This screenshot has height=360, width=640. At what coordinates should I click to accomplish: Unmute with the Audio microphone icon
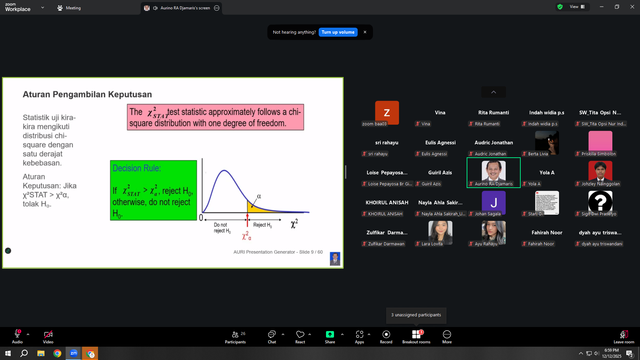point(18,334)
